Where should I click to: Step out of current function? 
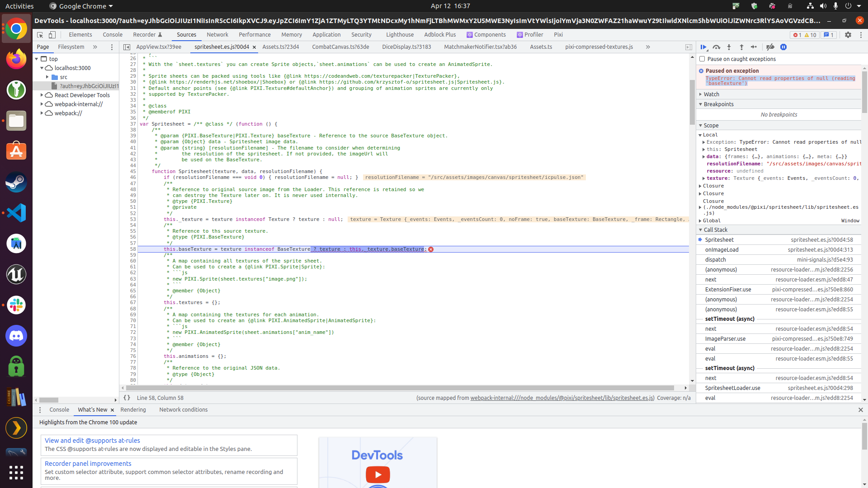tap(741, 47)
